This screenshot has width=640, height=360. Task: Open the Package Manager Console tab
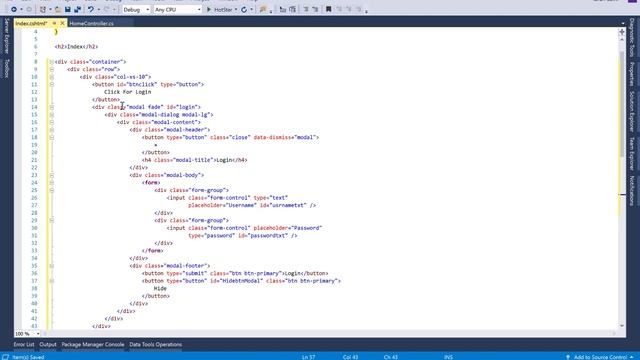point(93,344)
